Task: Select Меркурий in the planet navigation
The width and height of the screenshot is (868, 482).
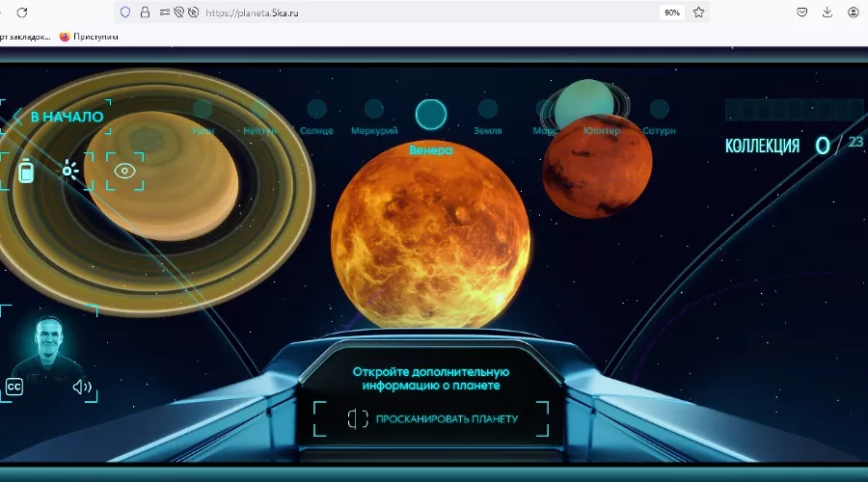Action: 374,119
